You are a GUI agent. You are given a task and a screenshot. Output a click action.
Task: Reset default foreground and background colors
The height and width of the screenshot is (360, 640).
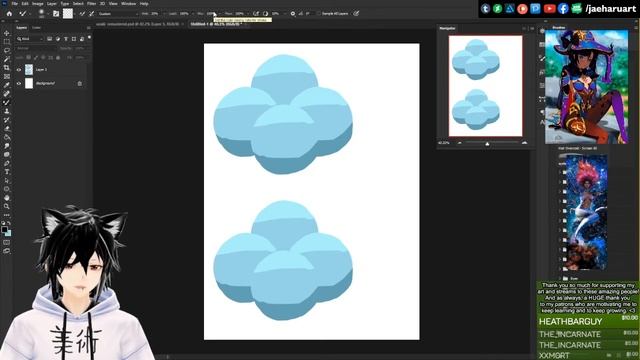[3, 223]
